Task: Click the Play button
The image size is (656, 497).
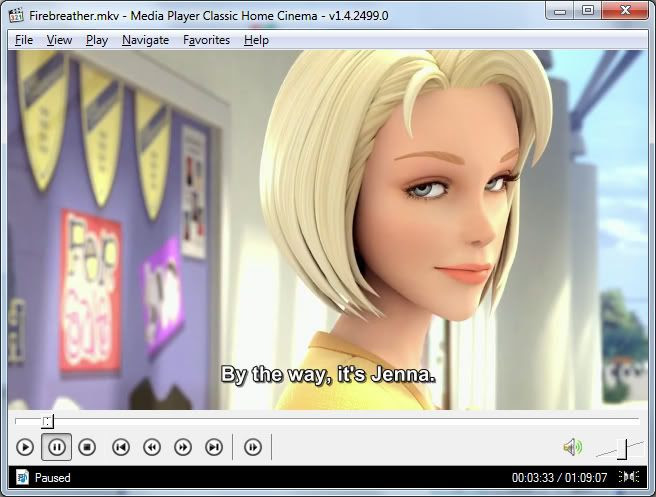Action: point(25,447)
